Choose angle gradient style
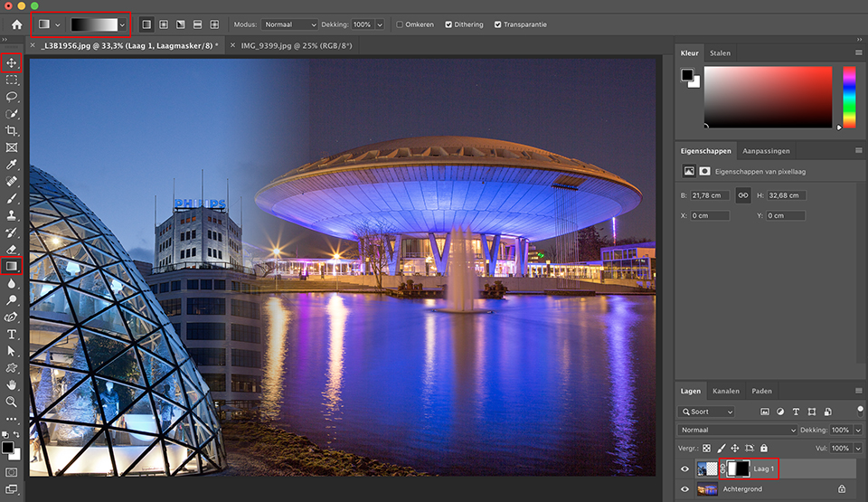This screenshot has height=502, width=868. 181,24
